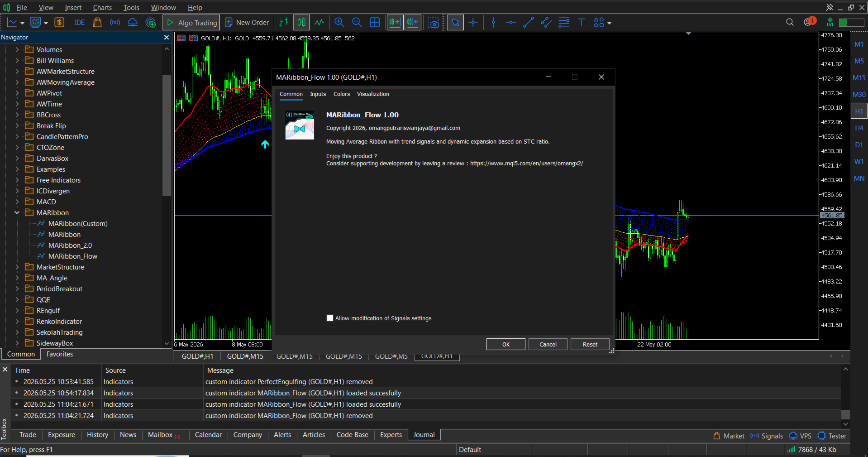Open a New Order
868x457 pixels.
(x=247, y=23)
